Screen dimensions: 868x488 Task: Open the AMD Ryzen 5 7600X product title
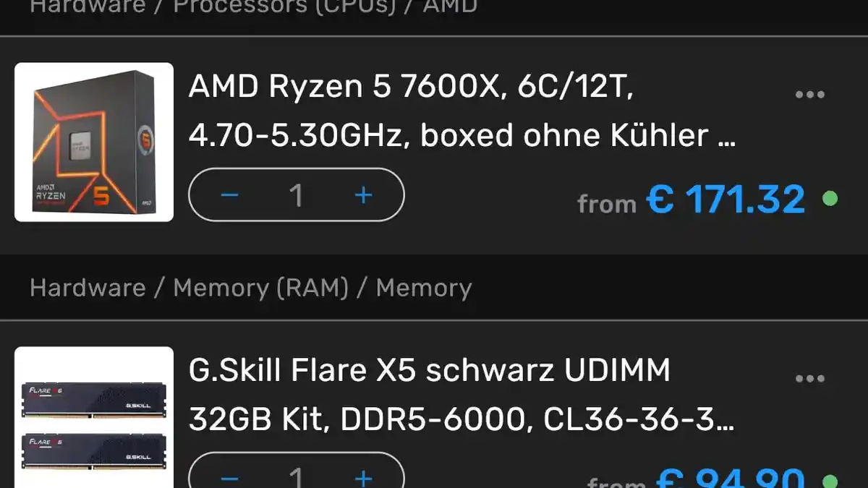461,111
